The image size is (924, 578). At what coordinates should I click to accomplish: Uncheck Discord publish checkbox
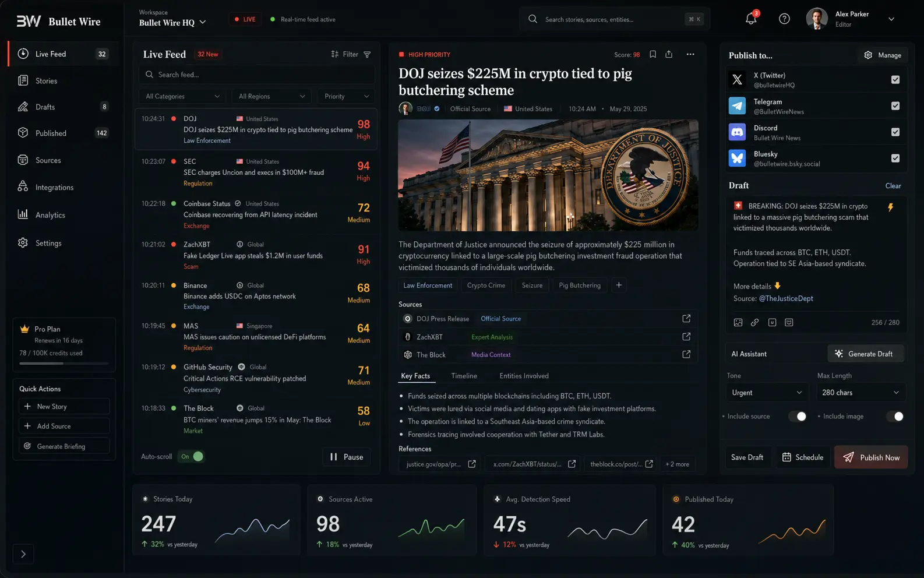pyautogui.click(x=895, y=132)
